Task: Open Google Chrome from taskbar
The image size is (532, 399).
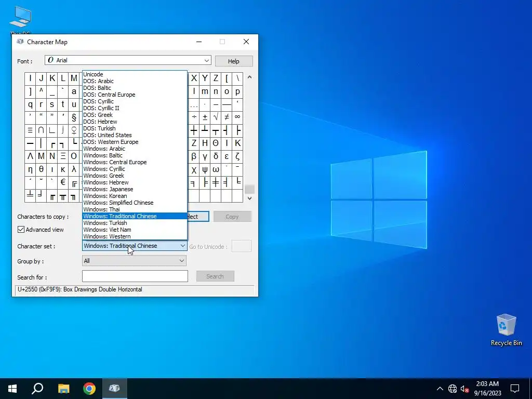Action: [89, 389]
